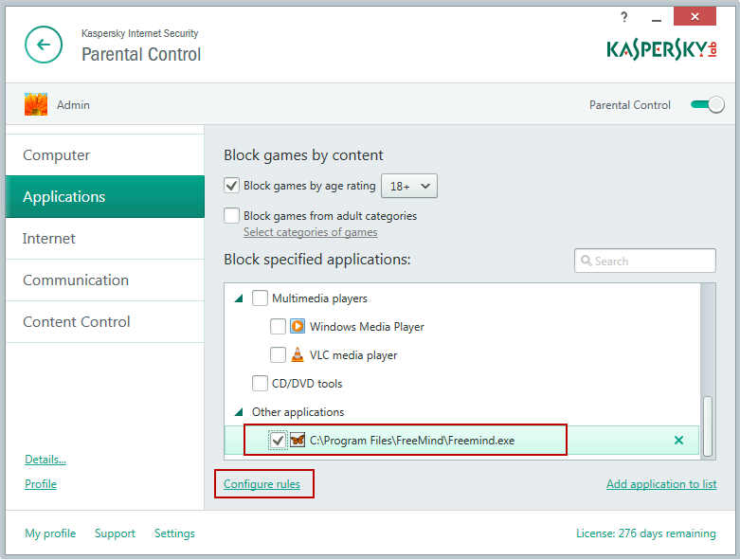
Task: Click License: 276 days remaining
Action: click(645, 533)
